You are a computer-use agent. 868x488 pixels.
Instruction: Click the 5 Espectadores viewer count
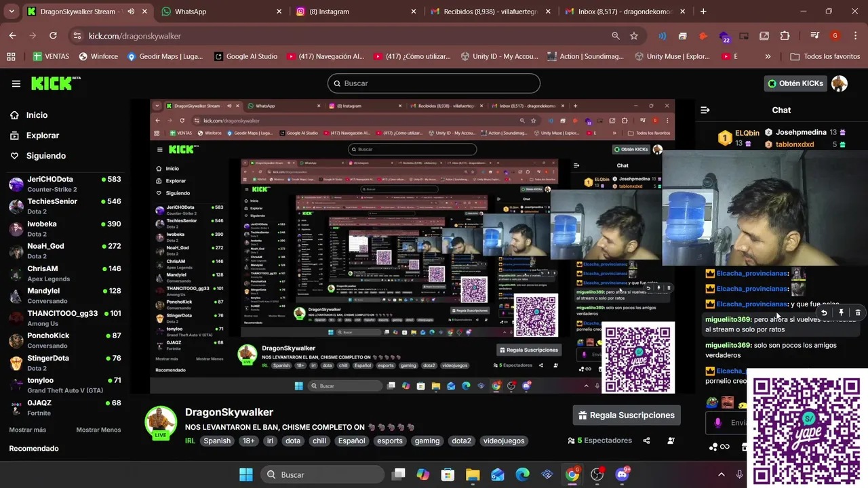(599, 441)
